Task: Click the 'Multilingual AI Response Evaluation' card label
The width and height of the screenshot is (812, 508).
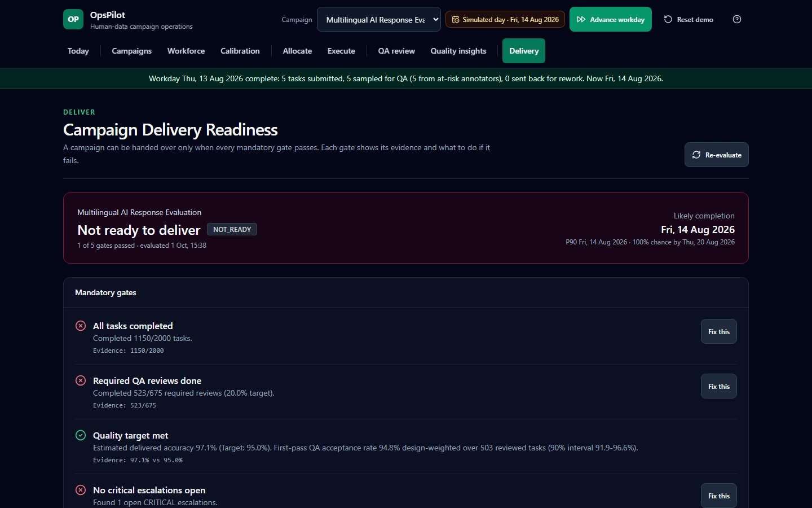Action: (139, 212)
